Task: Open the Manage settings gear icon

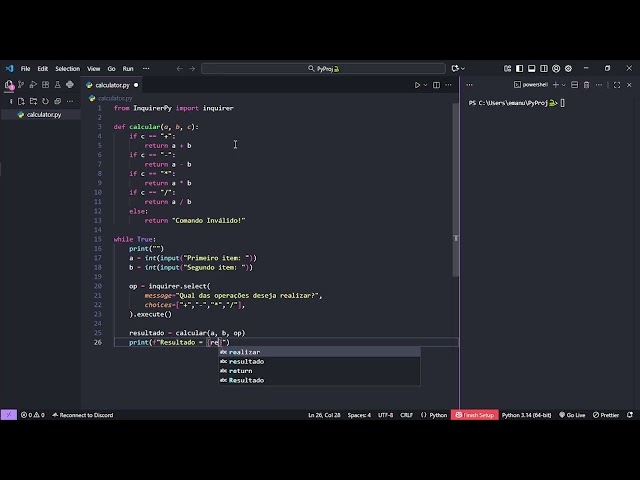Action: pos(568,69)
